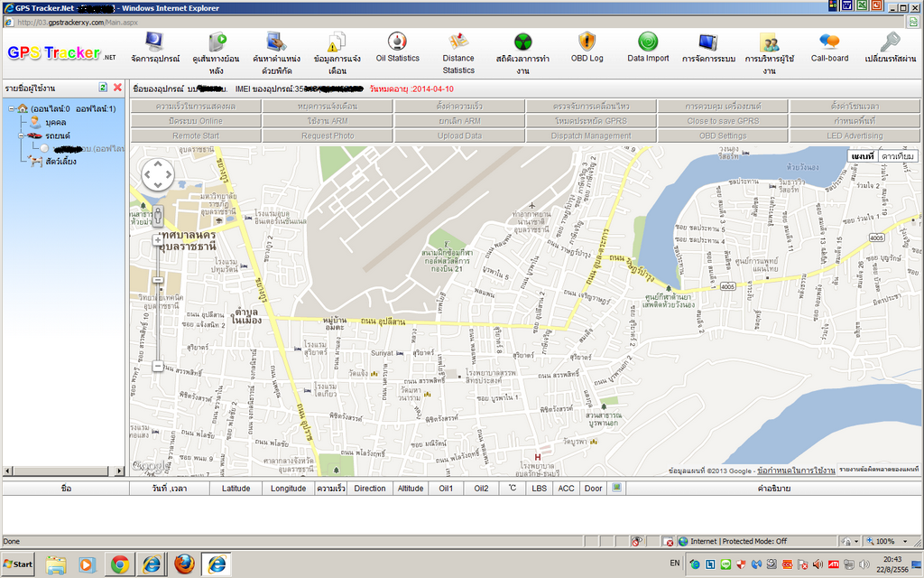Click the LBS column header
This screenshot has height=578, width=924.
pyautogui.click(x=539, y=489)
